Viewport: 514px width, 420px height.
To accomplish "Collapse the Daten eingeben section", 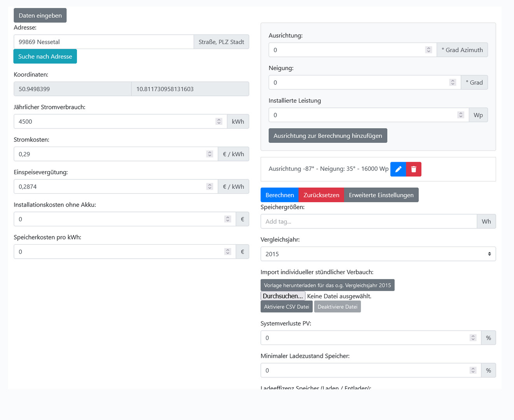I will (40, 16).
